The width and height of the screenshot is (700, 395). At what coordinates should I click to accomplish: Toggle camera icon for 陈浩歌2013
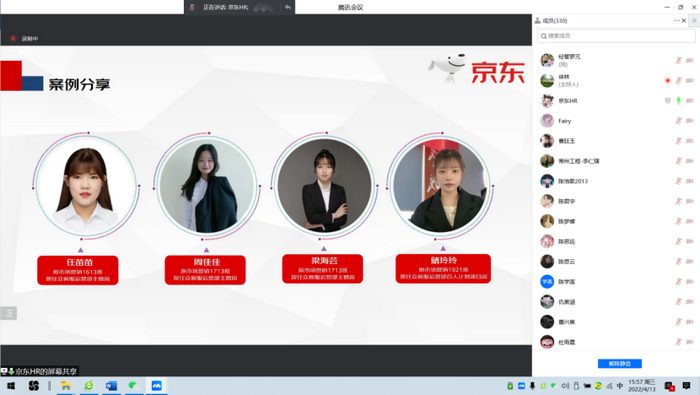690,181
